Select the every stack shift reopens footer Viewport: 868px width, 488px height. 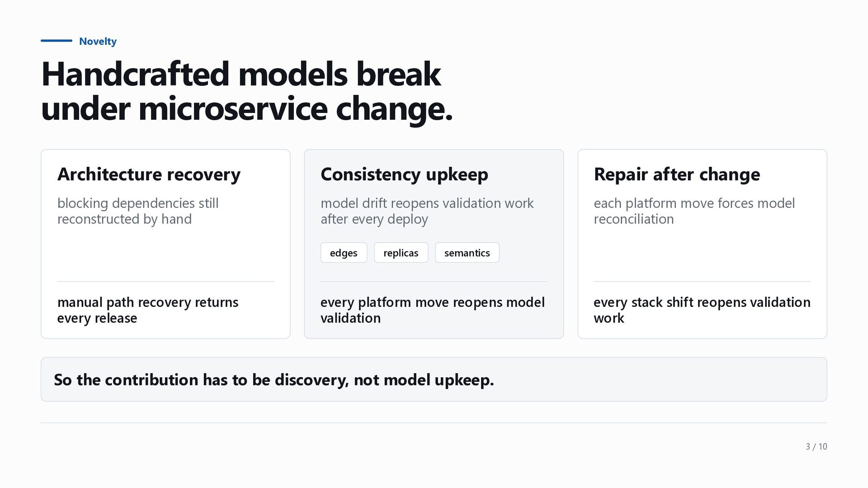click(x=702, y=310)
